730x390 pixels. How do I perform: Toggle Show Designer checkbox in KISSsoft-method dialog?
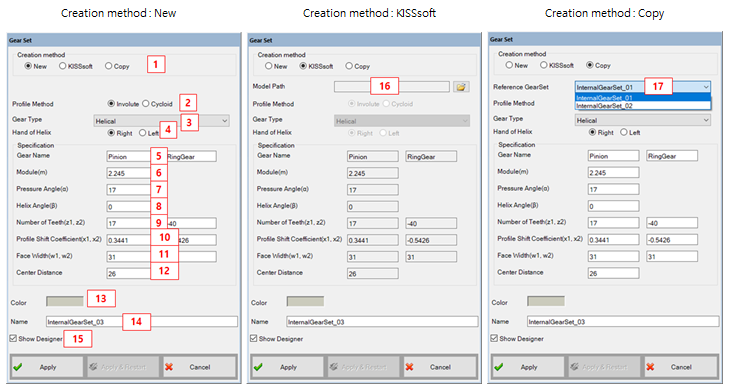pyautogui.click(x=253, y=338)
